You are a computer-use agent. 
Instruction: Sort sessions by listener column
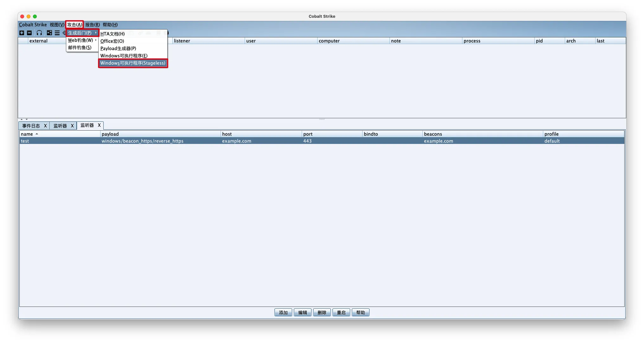pos(209,41)
